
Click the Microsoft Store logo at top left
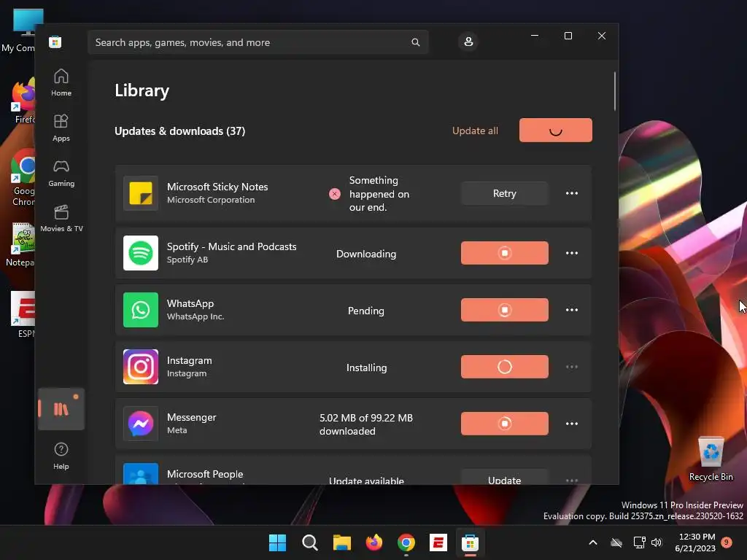pos(55,42)
